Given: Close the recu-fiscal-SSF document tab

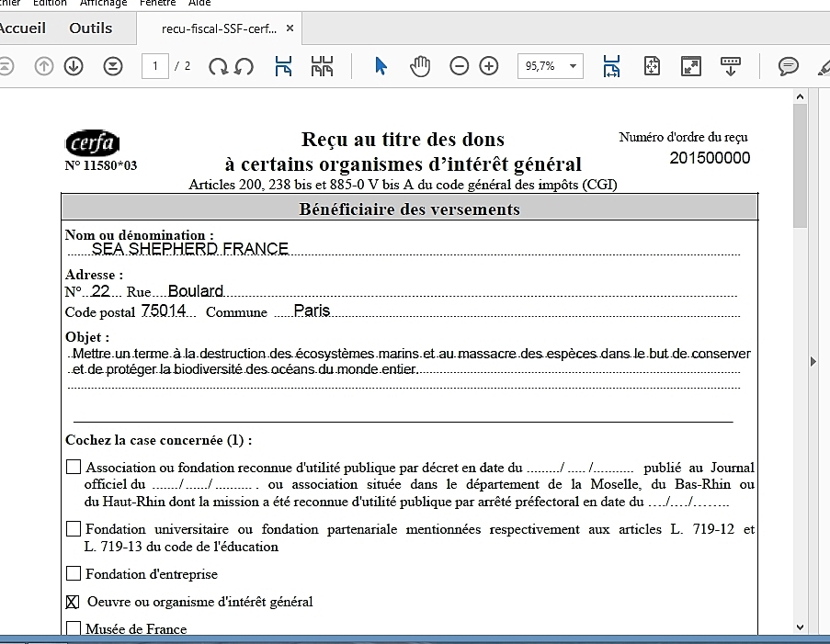Looking at the screenshot, I should click(290, 28).
